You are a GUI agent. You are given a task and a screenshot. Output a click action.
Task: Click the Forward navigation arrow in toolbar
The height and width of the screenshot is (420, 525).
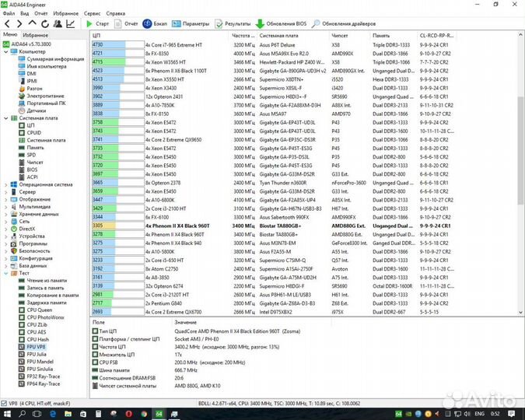click(18, 24)
